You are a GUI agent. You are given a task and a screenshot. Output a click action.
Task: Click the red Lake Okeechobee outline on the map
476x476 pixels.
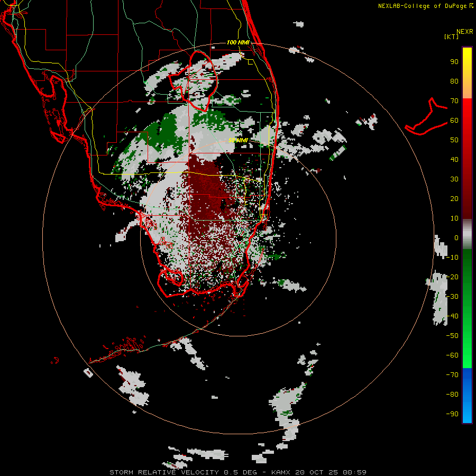click(194, 81)
